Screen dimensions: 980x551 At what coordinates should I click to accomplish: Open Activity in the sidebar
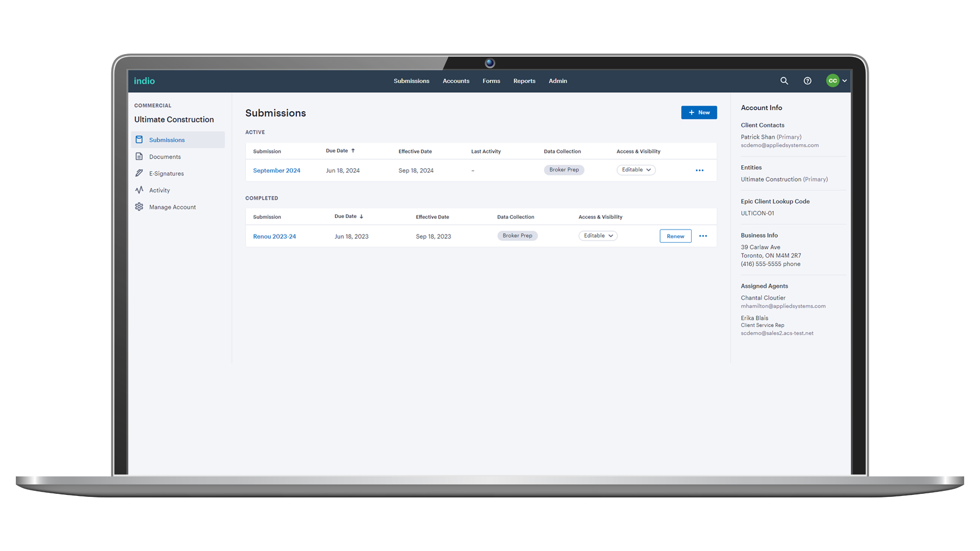159,190
